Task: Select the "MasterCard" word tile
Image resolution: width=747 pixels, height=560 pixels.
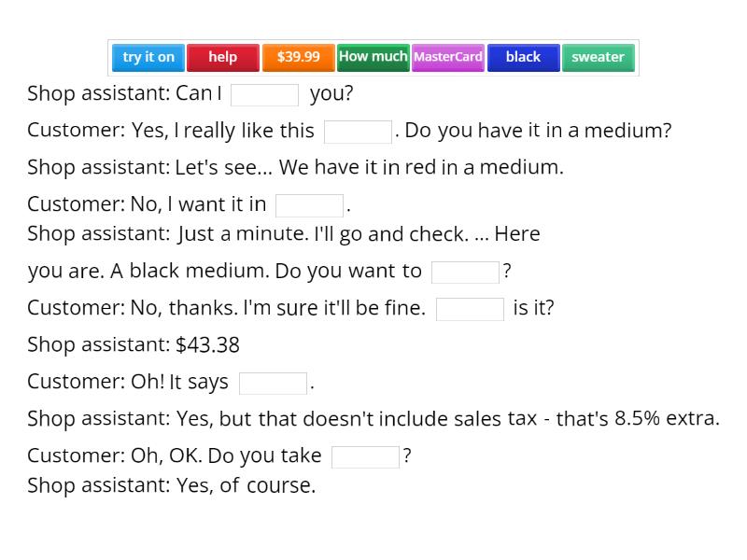Action: pos(448,57)
